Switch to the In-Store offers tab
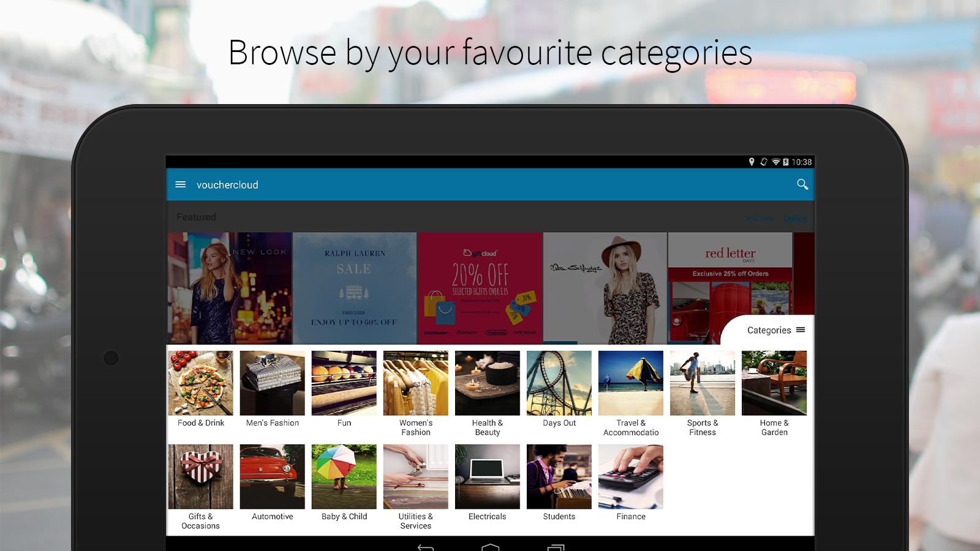980x551 pixels. (759, 218)
